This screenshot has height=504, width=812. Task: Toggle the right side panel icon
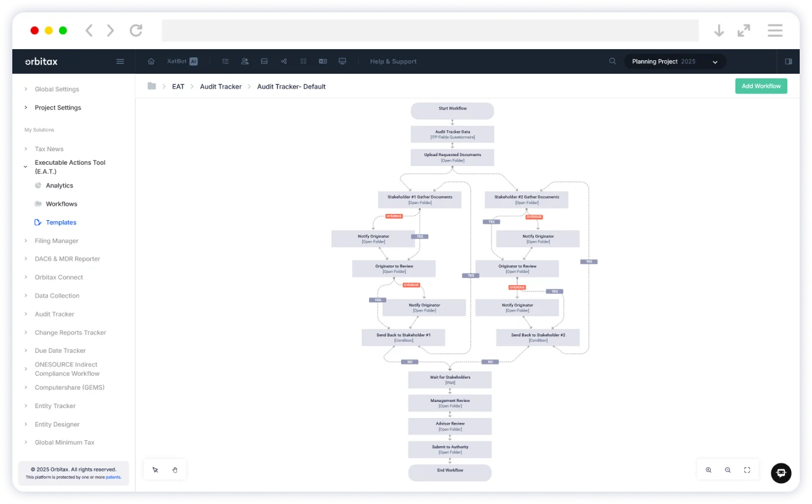[789, 61]
